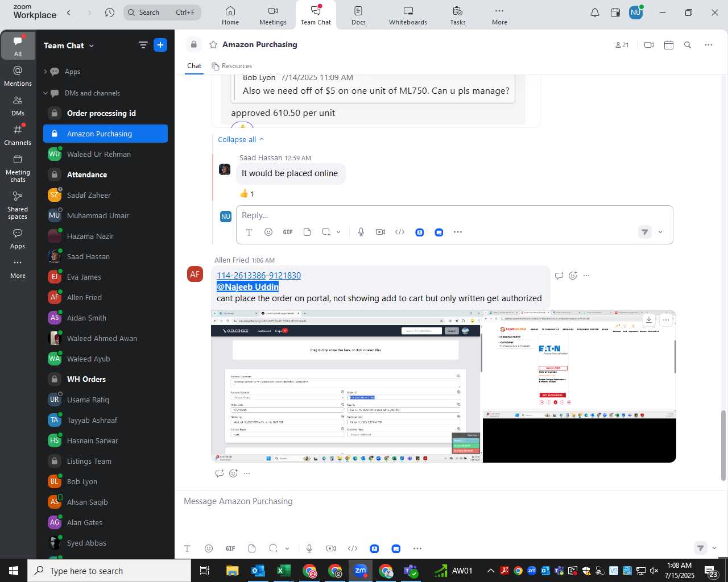Screen dimensions: 728x582
Task: Open channel more options ellipsis
Action: (709, 45)
